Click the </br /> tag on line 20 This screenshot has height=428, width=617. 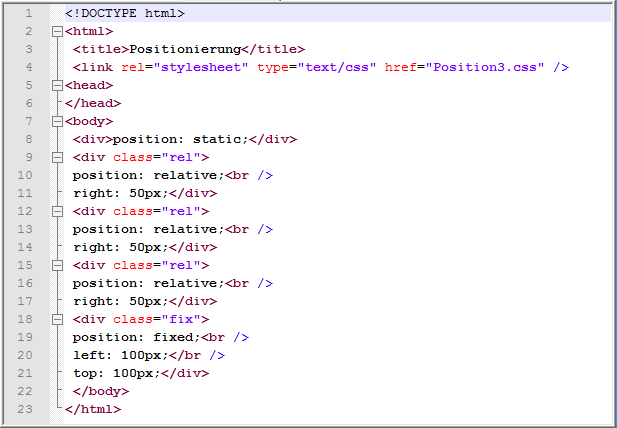(x=197, y=356)
